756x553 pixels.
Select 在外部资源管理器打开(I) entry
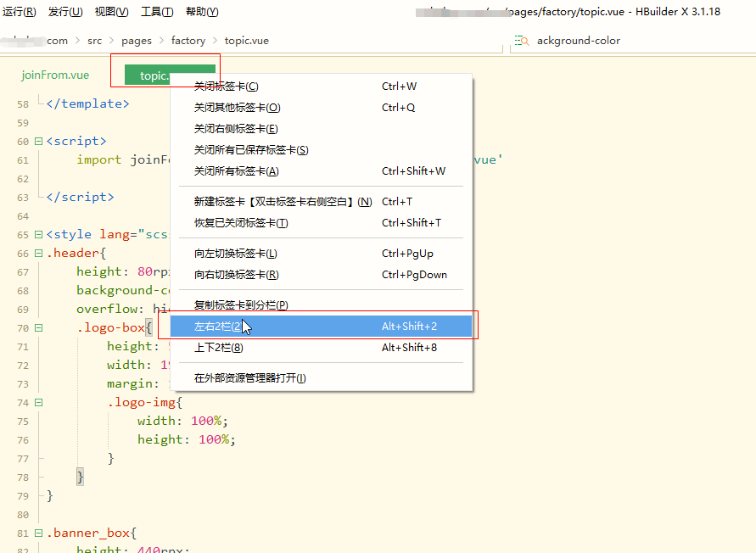coord(321,378)
